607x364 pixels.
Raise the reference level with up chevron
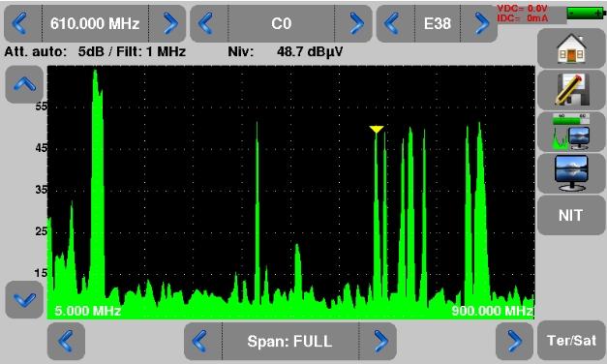coord(24,84)
